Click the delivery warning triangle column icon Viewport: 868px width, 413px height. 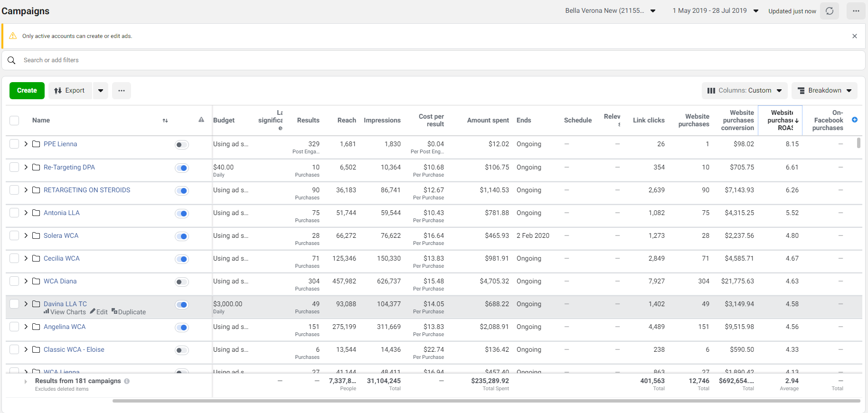point(201,120)
